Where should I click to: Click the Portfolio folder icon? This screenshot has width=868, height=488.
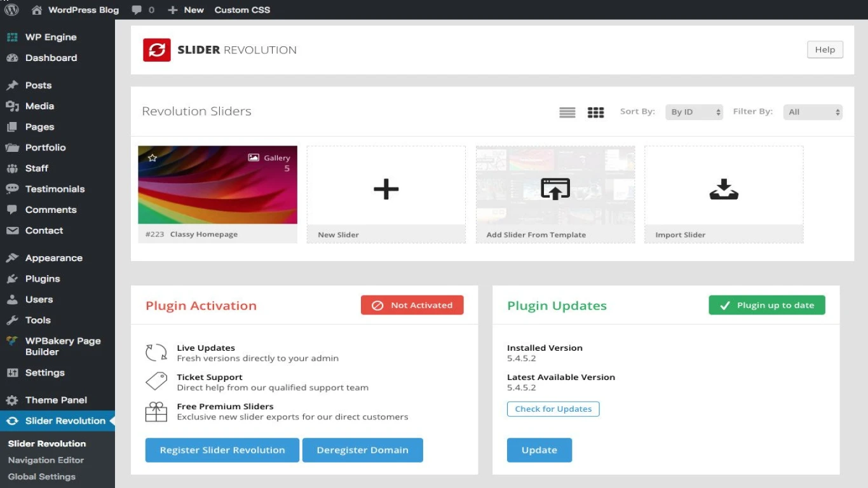pos(12,147)
